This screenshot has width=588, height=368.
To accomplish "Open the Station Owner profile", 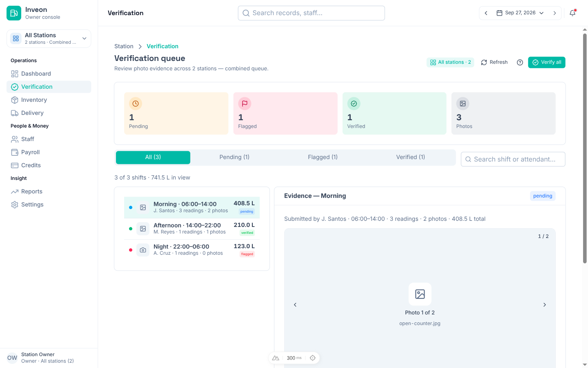I will click(49, 358).
